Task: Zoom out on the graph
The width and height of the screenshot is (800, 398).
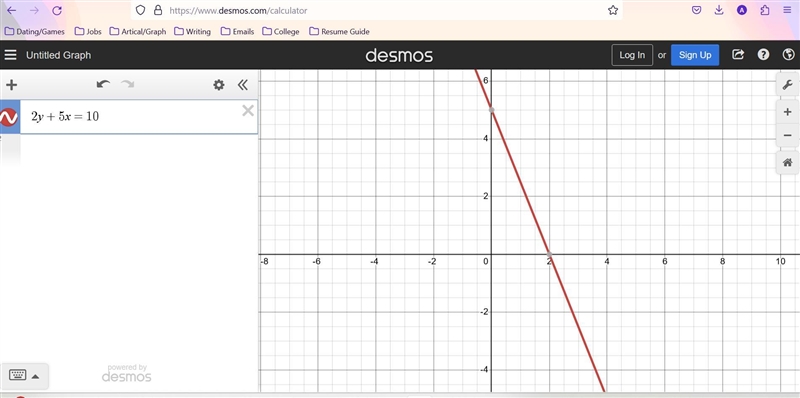Action: pos(787,135)
